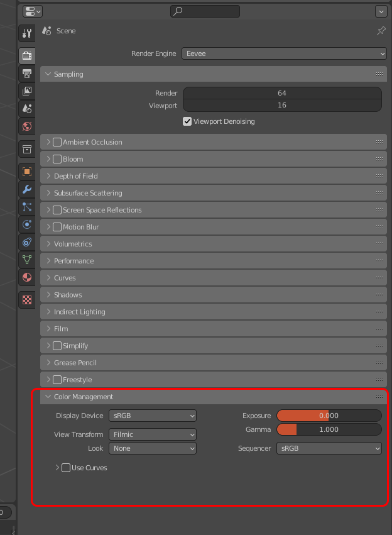Screen dimensions: 392x535
Task: Open the Object Data properties tab
Action: tap(27, 260)
